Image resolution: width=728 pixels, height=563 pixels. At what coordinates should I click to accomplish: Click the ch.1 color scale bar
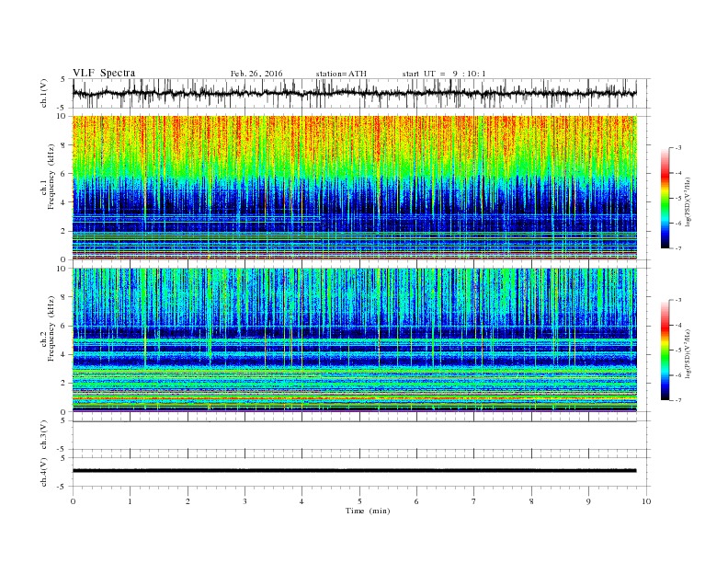click(665, 198)
